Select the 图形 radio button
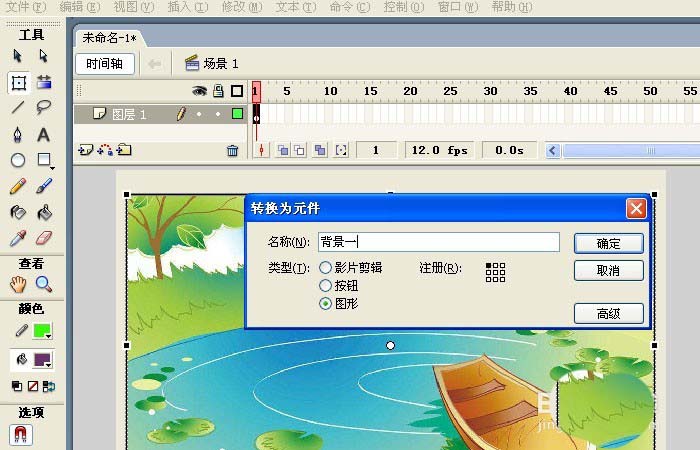The image size is (700, 450). click(x=325, y=304)
